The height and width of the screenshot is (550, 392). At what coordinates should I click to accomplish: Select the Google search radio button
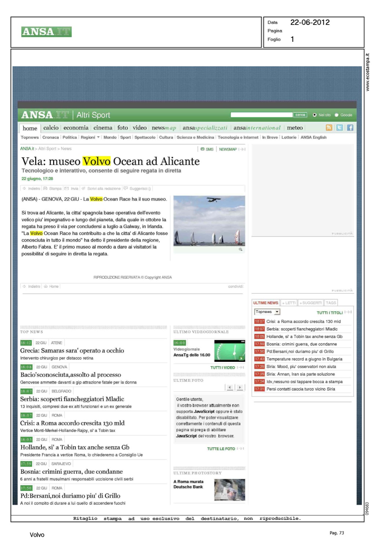[337, 115]
